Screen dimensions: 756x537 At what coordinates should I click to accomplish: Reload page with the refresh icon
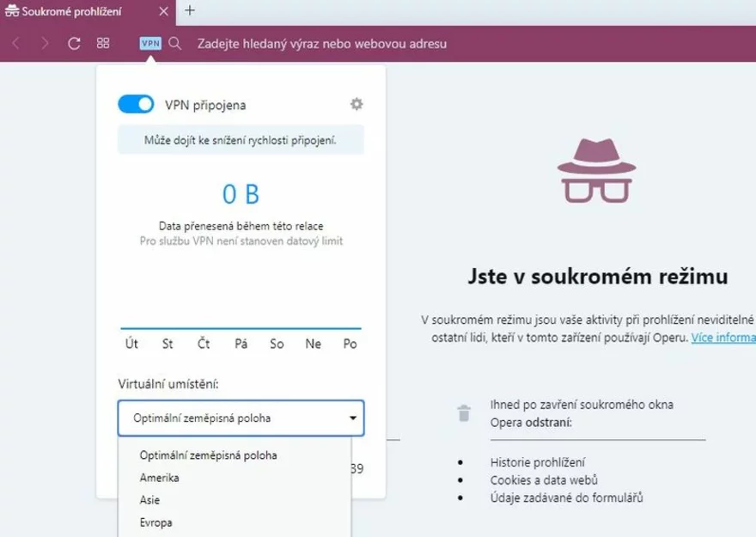(x=74, y=44)
